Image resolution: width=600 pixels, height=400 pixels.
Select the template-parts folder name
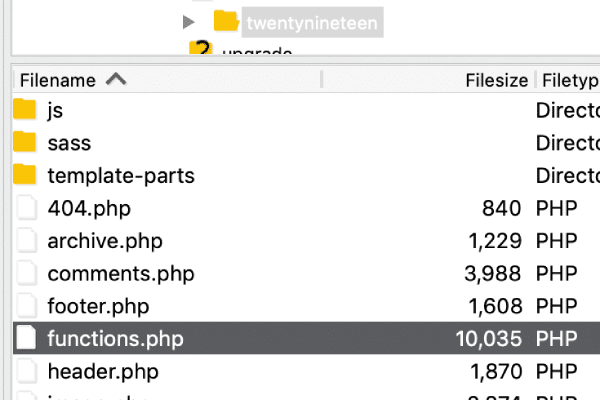[121, 176]
